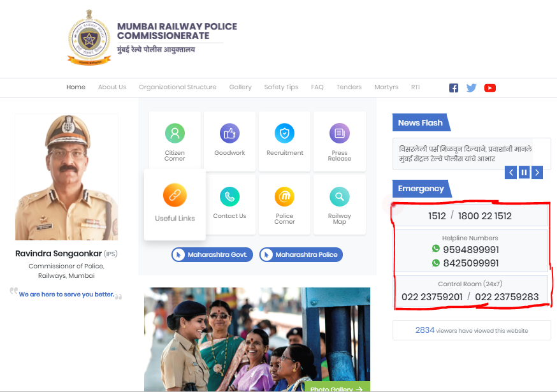557x392 pixels.
Task: Click toll-free number 1800 22 1512
Action: pyautogui.click(x=485, y=216)
